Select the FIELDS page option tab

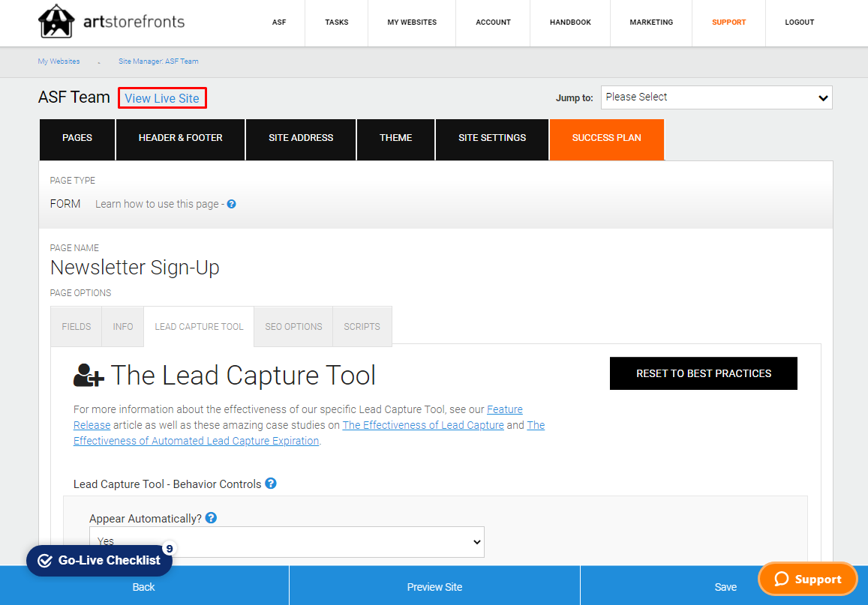tap(77, 327)
